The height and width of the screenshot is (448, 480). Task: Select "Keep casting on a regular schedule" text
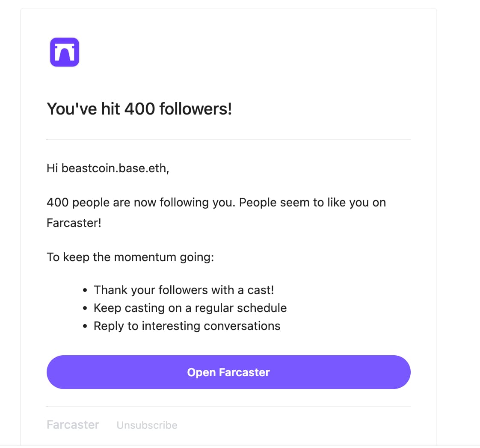pos(190,308)
